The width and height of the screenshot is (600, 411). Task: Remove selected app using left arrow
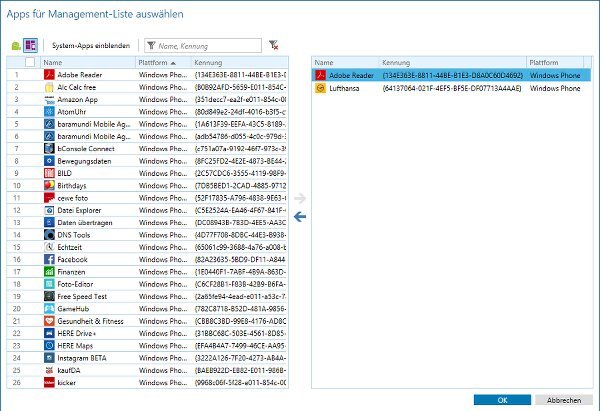pyautogui.click(x=300, y=217)
